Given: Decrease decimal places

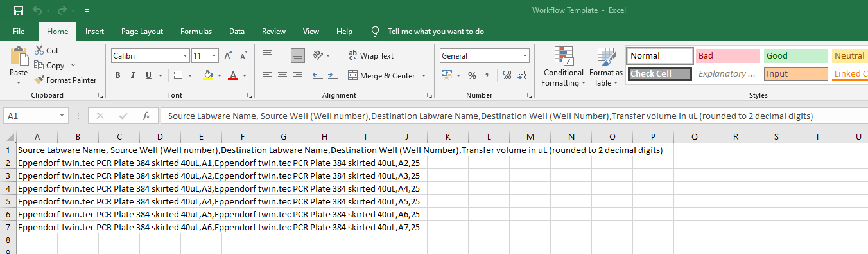Looking at the screenshot, I should tap(522, 75).
